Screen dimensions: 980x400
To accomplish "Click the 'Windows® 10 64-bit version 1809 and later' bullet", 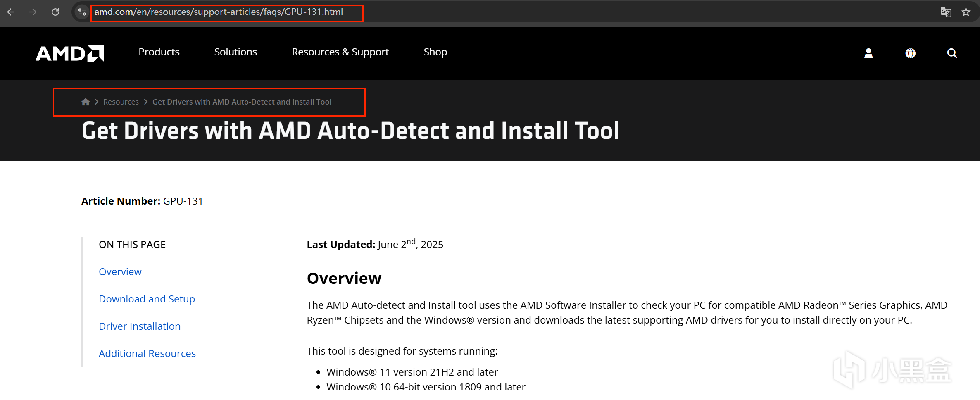I will [x=426, y=387].
